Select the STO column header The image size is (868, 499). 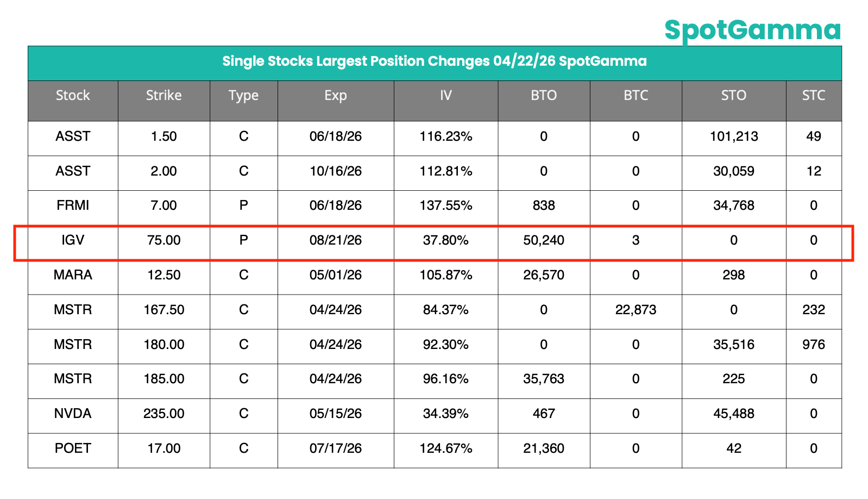click(733, 96)
